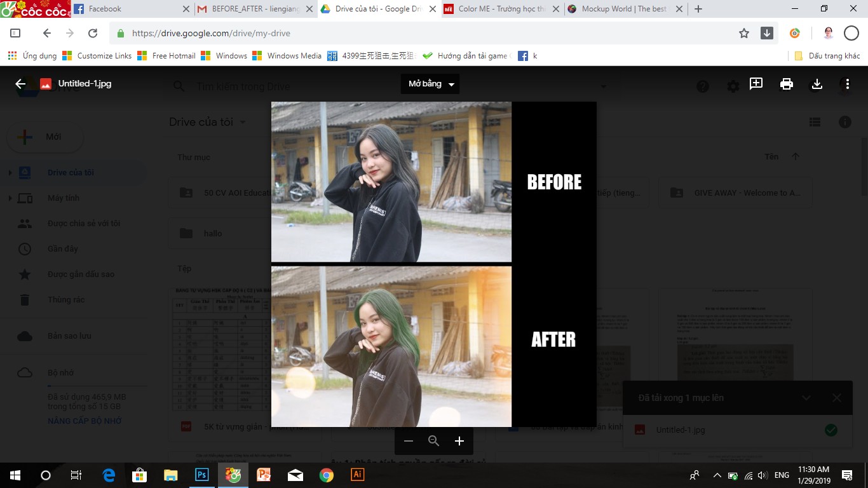868x488 pixels.
Task: Click the back arrow to close the preview
Action: 20,84
